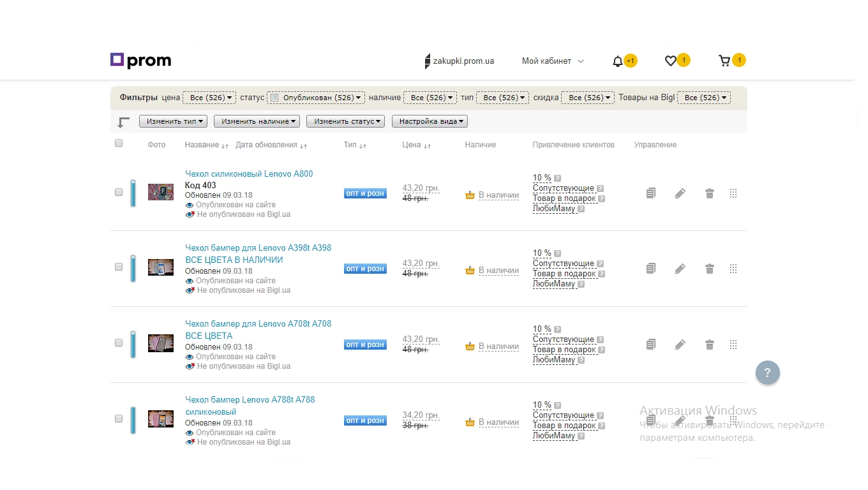Delete the Lenovo A398t A398 product
This screenshot has width=868, height=490.
pos(710,269)
